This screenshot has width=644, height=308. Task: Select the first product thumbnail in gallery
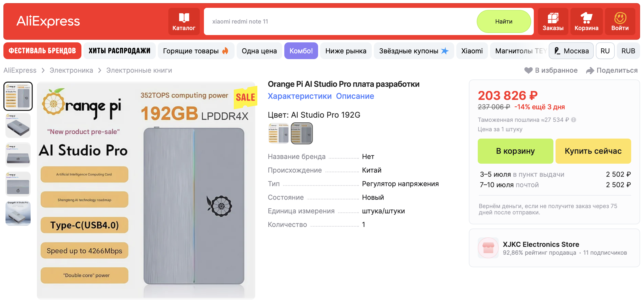point(18,96)
